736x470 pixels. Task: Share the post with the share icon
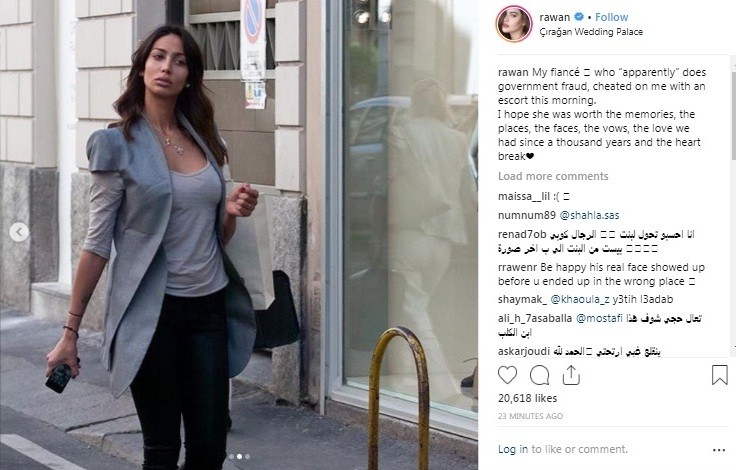point(571,375)
